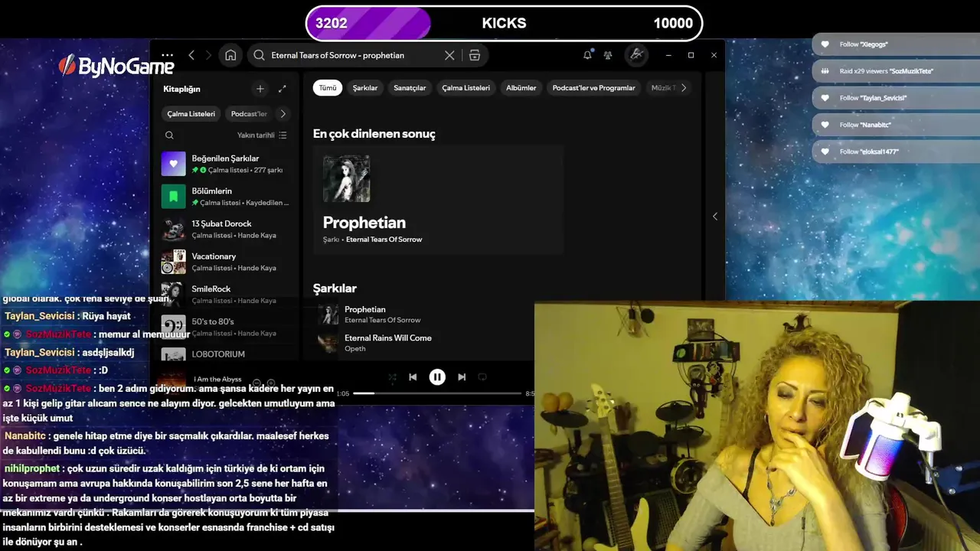Play Prophetian in the Şarkılar list
This screenshot has height=551, width=980.
[365, 309]
